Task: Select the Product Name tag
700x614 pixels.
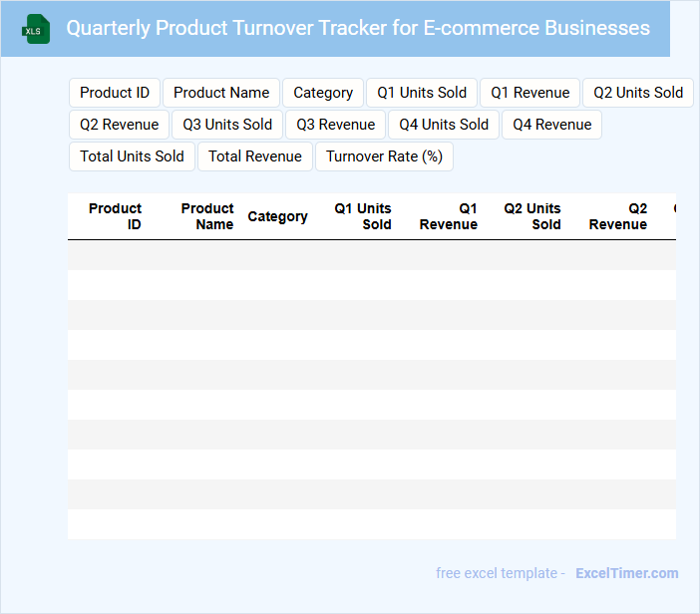Action: pos(221,93)
